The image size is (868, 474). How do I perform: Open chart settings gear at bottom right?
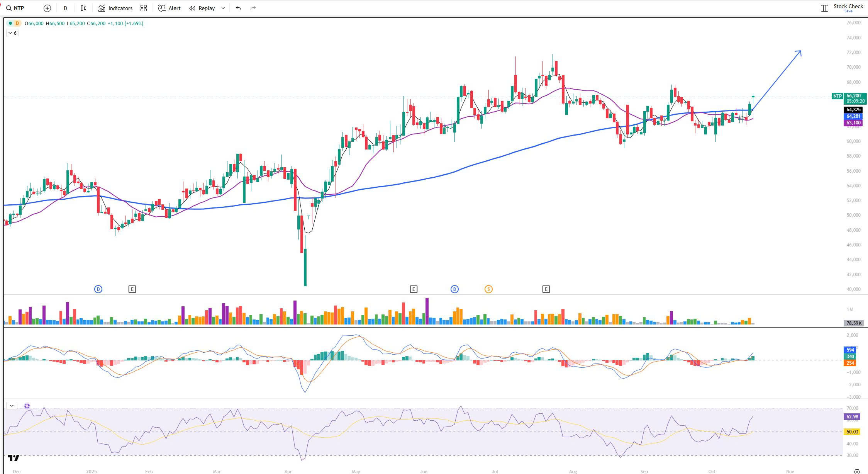(857, 471)
